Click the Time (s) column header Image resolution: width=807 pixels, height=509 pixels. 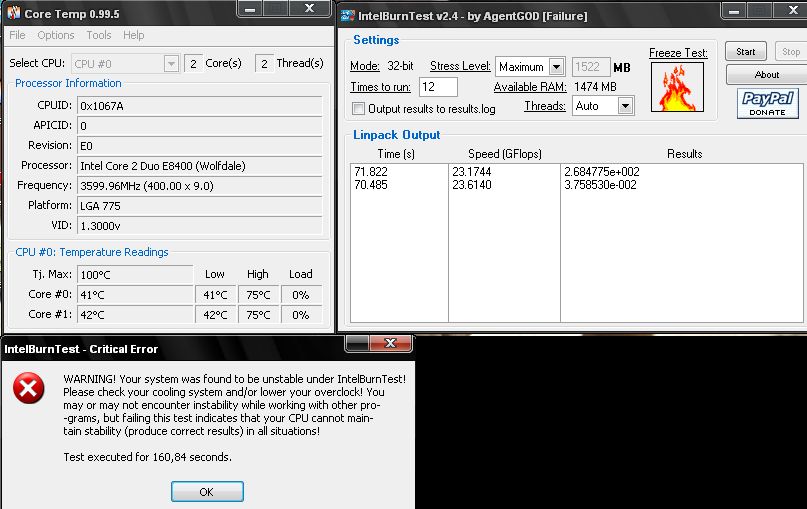[396, 154]
